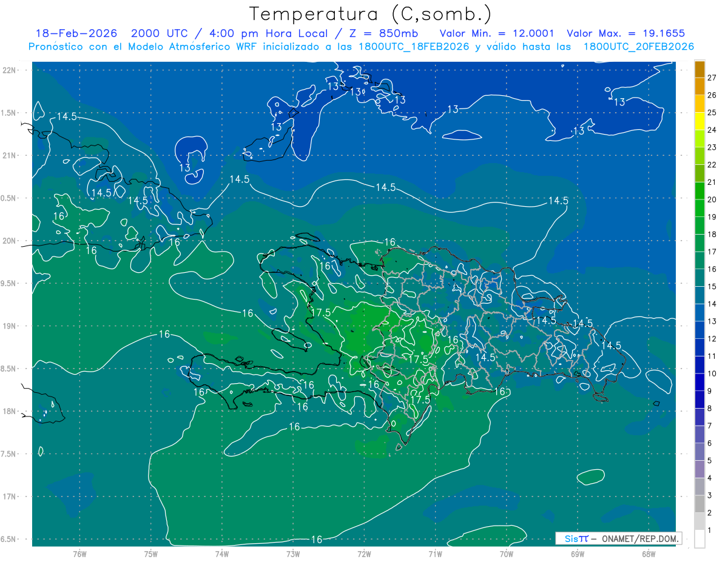Click the 1800UTC_20FEB2026 valid-until text
The width and height of the screenshot is (728, 562).
638,47
